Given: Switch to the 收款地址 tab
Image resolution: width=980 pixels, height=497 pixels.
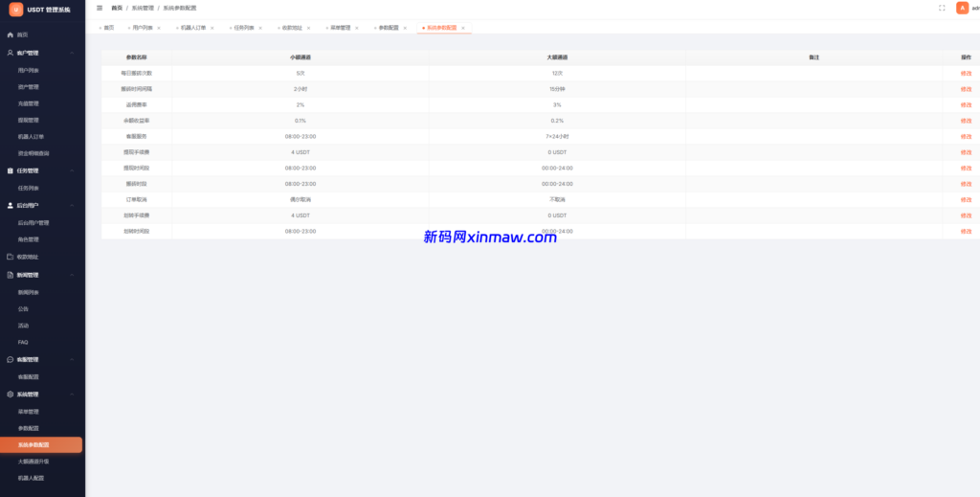Looking at the screenshot, I should pos(293,28).
